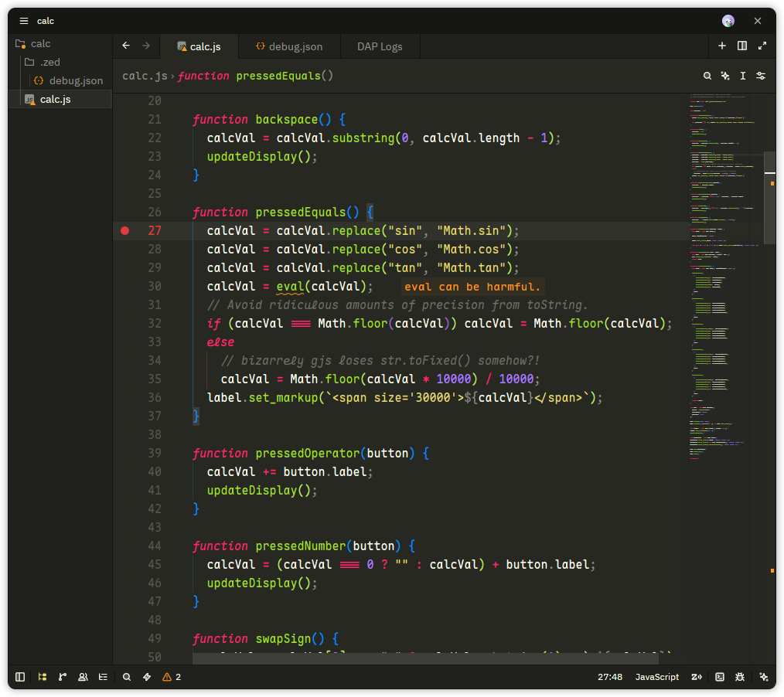This screenshot has height=697, width=784.
Task: Toggle the project panel icon
Action: (x=43, y=677)
